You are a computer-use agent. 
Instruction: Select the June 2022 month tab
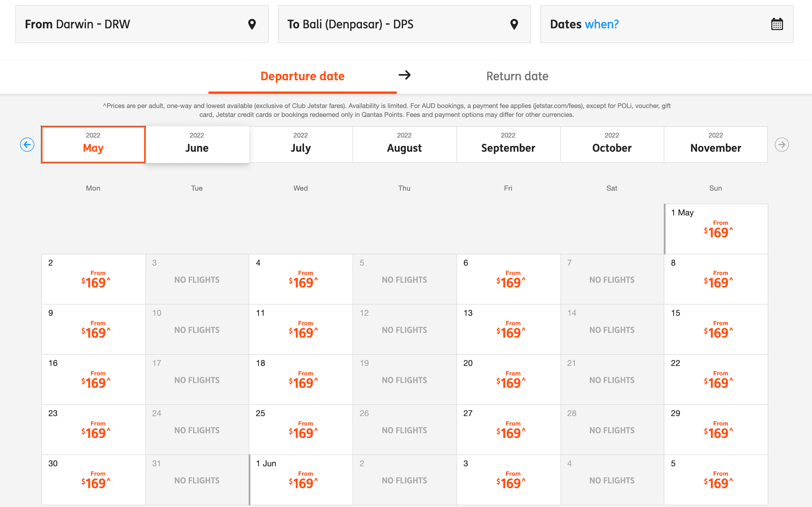pyautogui.click(x=197, y=145)
